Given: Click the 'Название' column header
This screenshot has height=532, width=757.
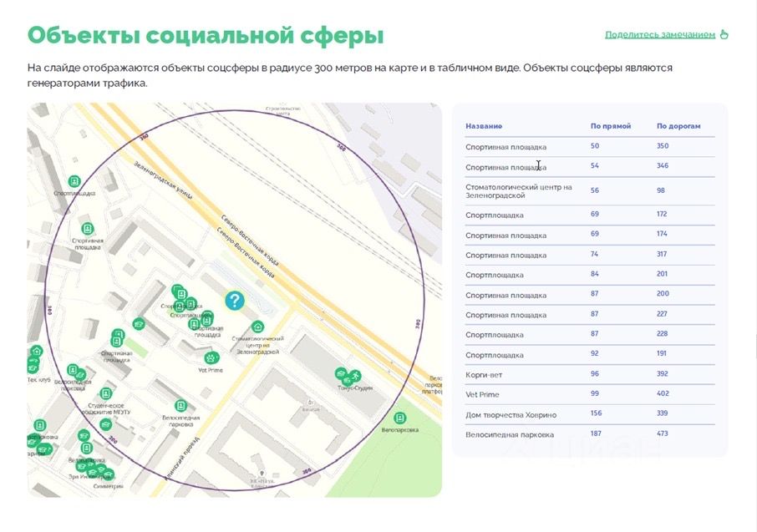Looking at the screenshot, I should click(484, 126).
